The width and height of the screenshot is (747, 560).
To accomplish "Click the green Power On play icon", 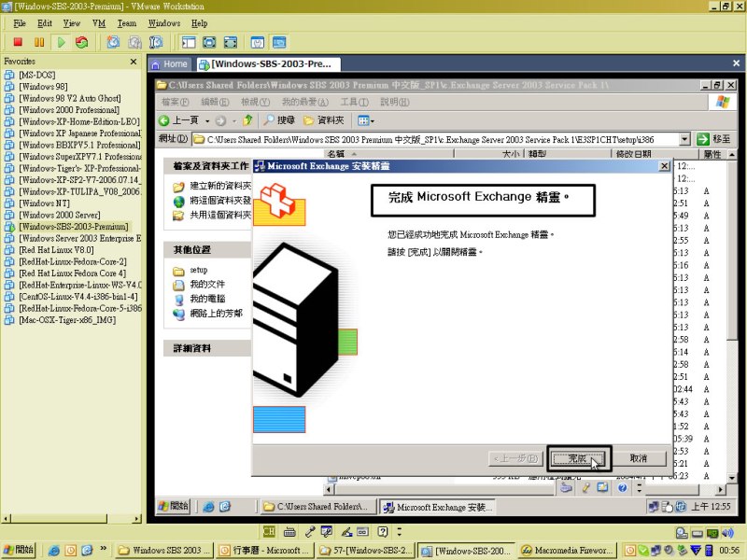I will [61, 42].
